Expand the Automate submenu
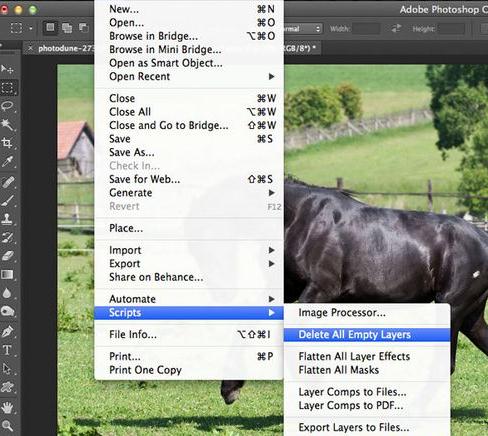The width and height of the screenshot is (488, 436). 189,299
